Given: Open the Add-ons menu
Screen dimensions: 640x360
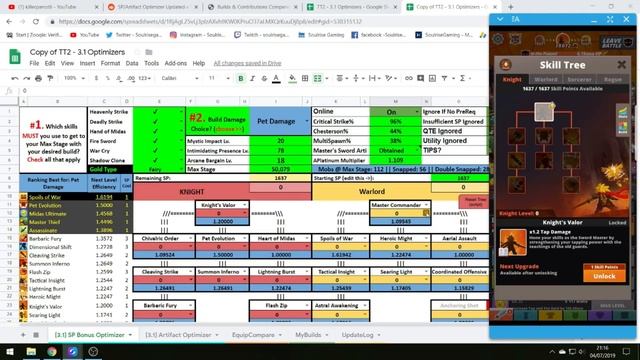Looking at the screenshot, I should 176,63.
